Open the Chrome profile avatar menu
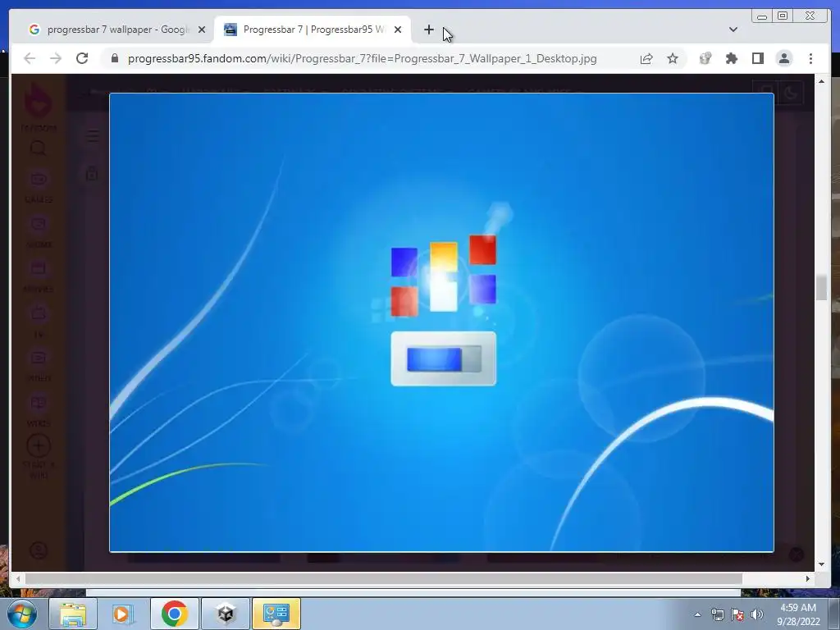840x630 pixels. tap(784, 58)
